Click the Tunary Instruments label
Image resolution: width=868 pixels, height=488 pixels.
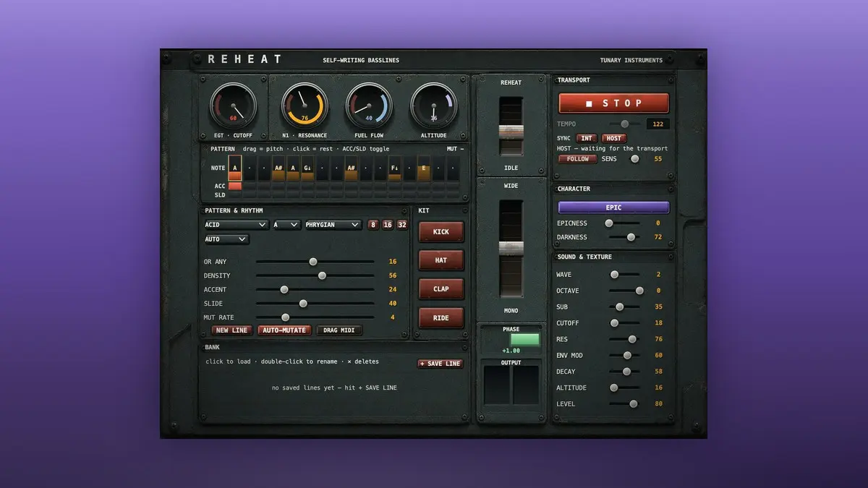631,61
